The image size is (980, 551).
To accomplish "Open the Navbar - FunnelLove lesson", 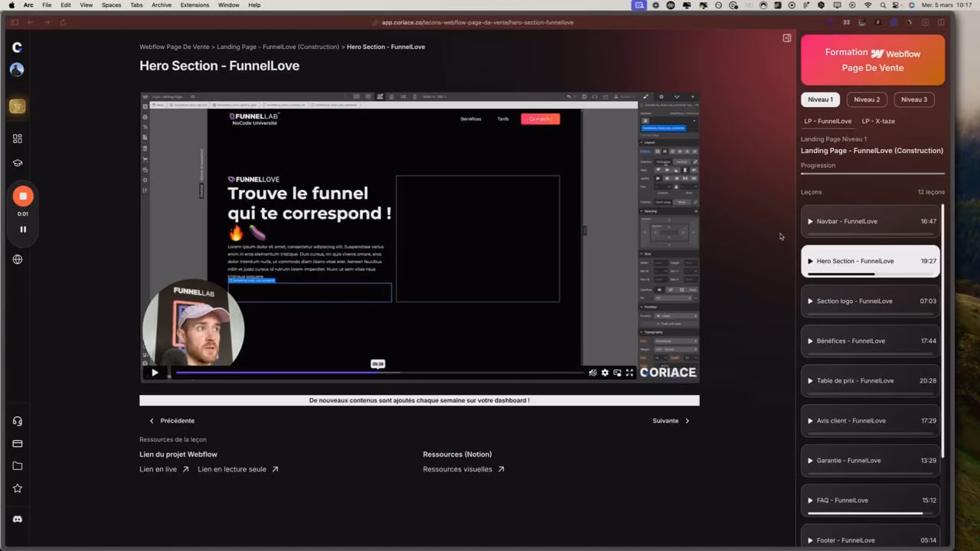I will (x=871, y=221).
